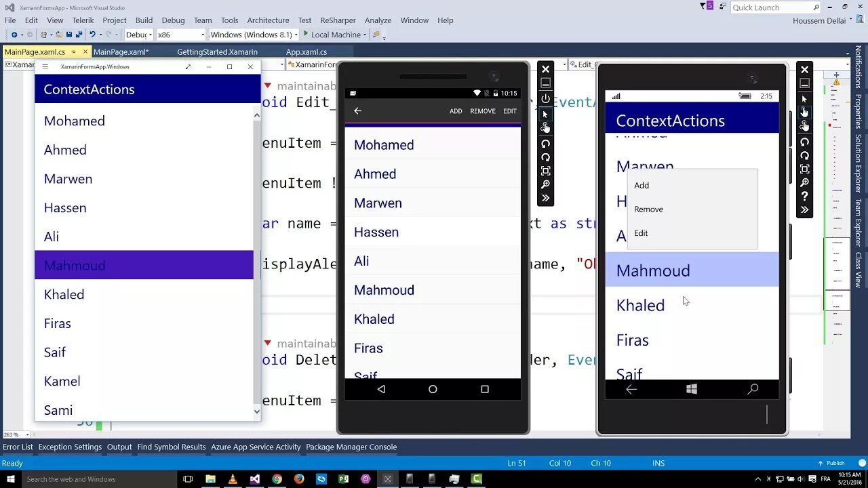The image size is (868, 488).
Task: Click the power icon on Android emulator toolbar
Action: 545,98
